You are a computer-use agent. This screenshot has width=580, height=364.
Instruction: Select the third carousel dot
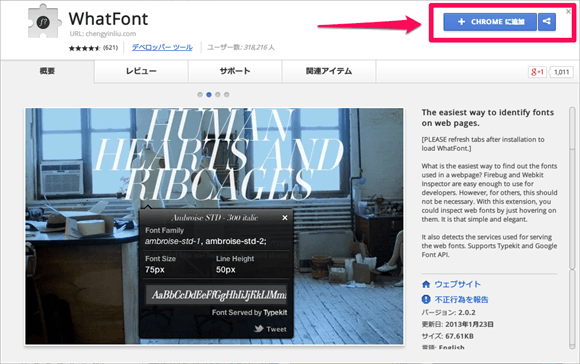(218, 95)
